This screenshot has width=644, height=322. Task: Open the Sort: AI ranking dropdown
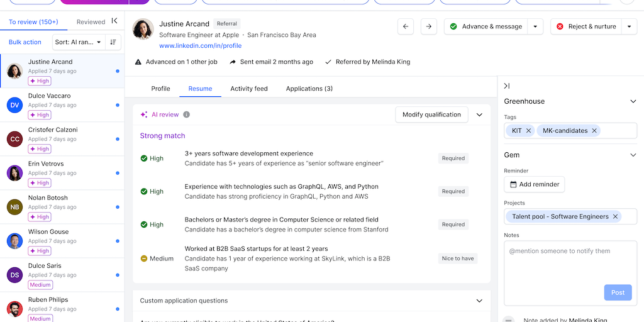pos(78,42)
